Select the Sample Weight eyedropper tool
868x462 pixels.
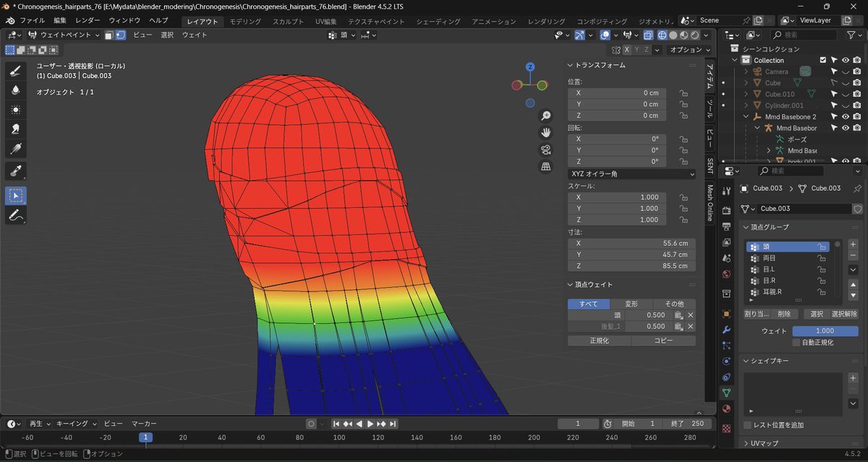(16, 171)
